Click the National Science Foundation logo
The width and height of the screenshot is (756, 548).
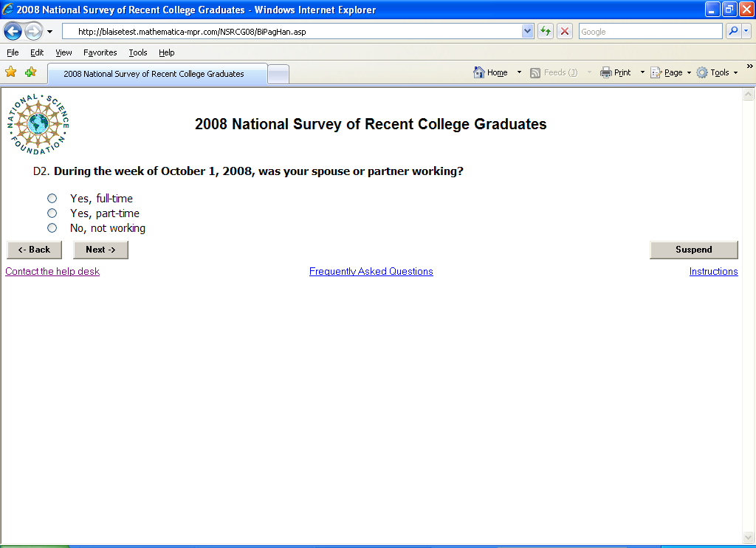point(38,125)
